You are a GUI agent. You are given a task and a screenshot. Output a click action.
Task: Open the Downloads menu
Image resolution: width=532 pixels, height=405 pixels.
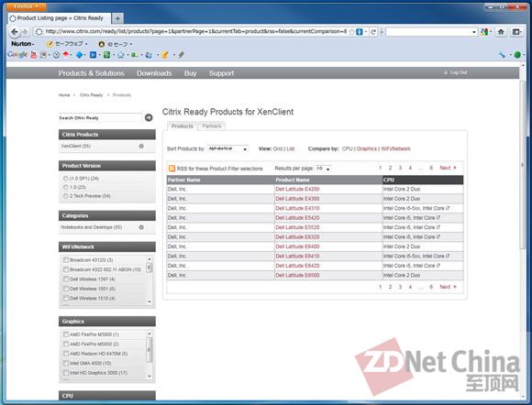(154, 73)
